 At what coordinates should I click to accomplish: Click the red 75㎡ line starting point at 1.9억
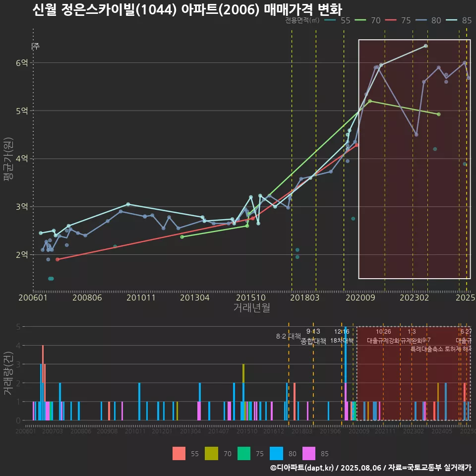click(x=58, y=259)
